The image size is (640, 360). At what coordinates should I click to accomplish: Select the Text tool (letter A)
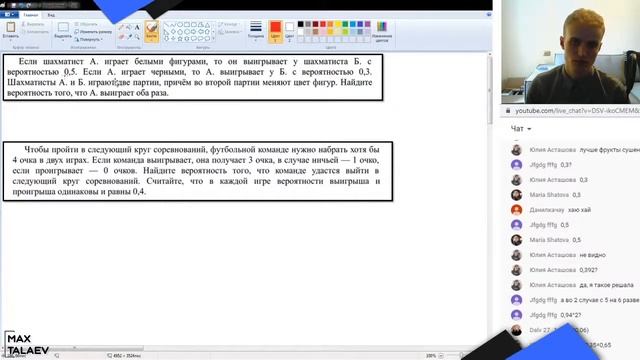point(137,27)
